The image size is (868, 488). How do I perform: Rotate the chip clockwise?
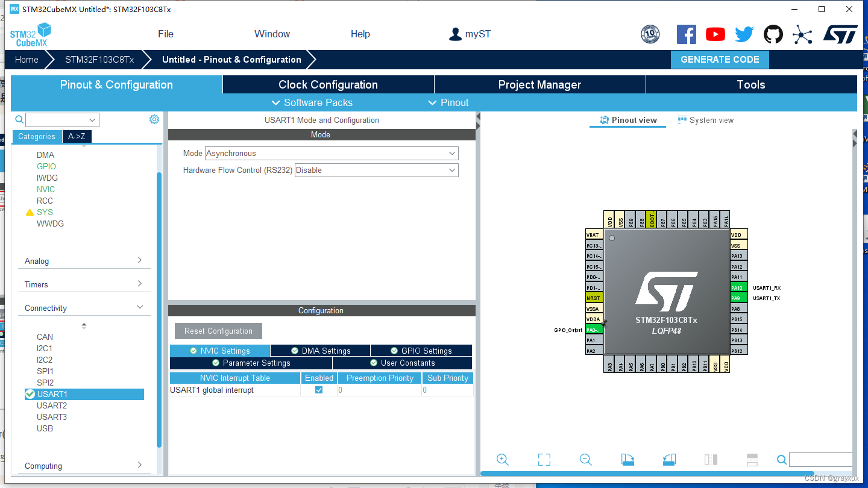tap(627, 460)
